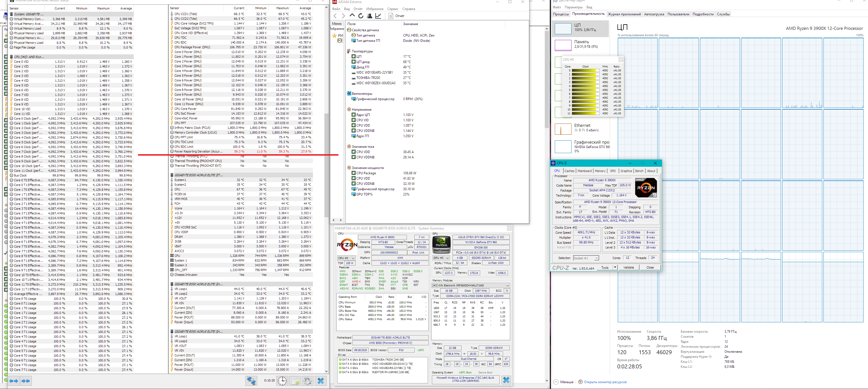Close HWiNFO sensors with blue X
The width and height of the screenshot is (868, 389).
(x=321, y=381)
